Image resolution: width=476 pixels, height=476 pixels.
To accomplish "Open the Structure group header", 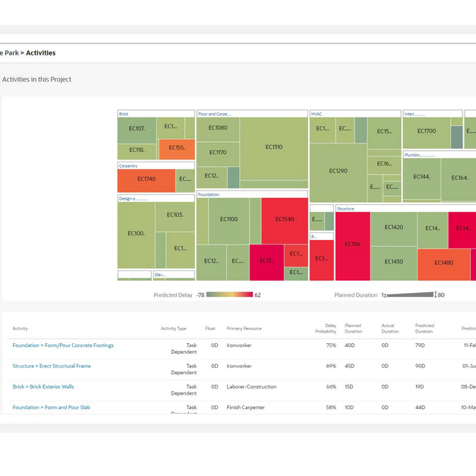I will (x=345, y=208).
